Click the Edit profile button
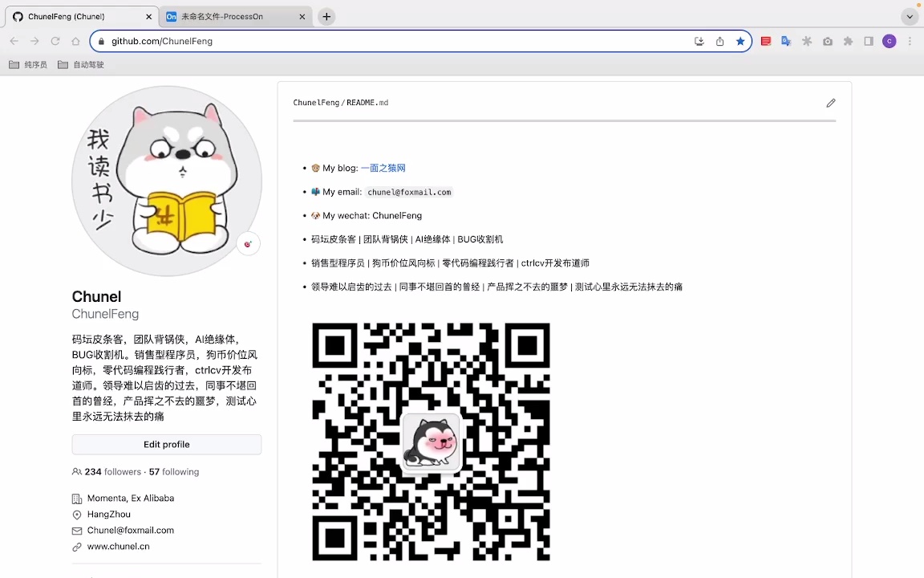Image resolution: width=924 pixels, height=578 pixels. coord(166,444)
